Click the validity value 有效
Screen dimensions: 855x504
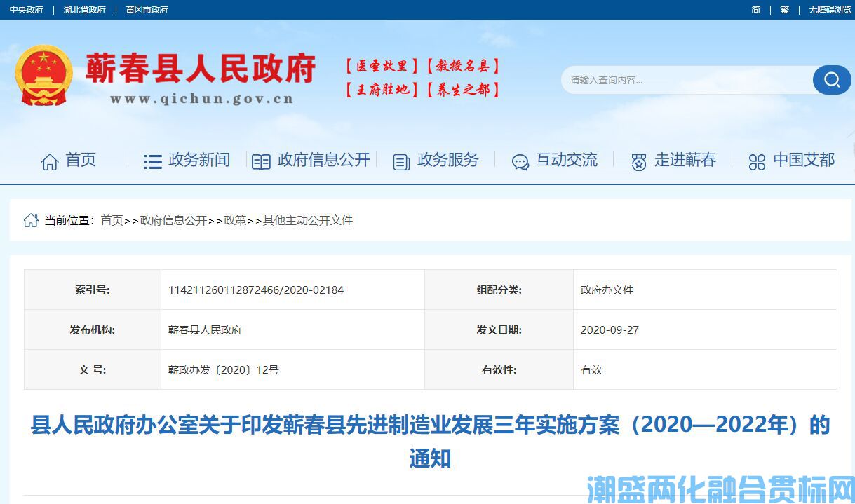[x=591, y=369]
